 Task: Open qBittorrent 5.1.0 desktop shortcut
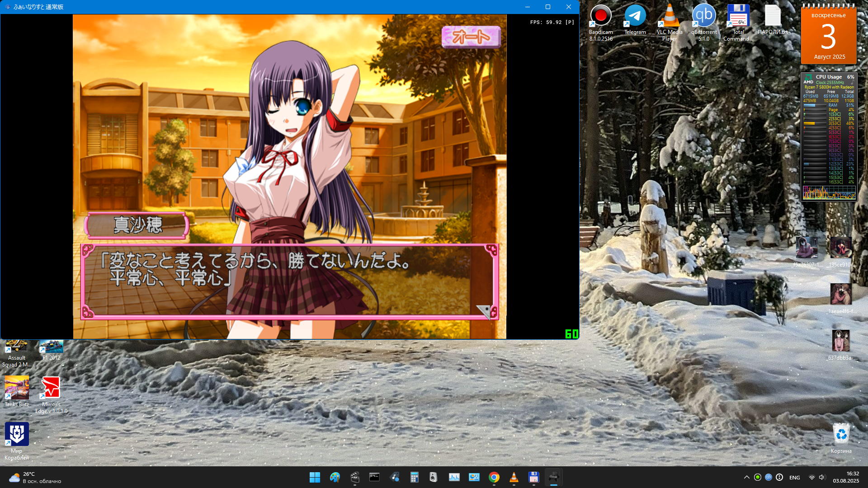tap(704, 23)
